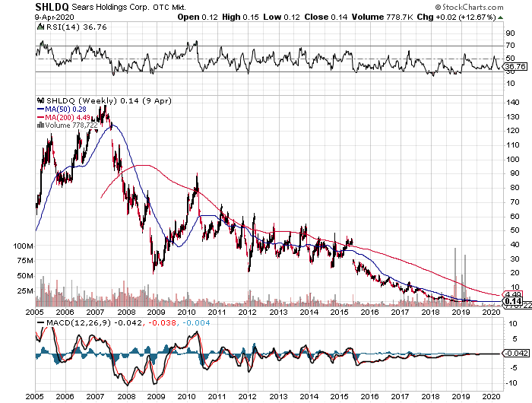Click the blue -0.004 MACD histogram value

[195, 323]
